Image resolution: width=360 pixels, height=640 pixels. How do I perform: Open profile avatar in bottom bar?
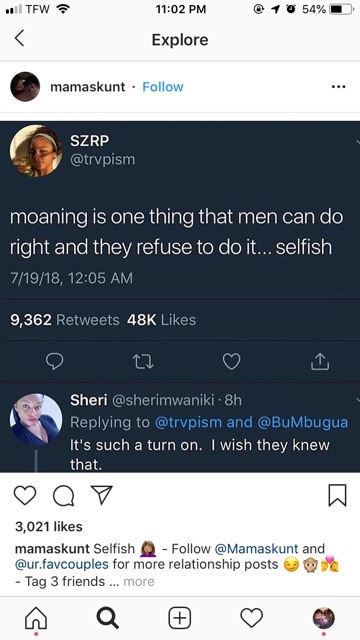click(324, 618)
